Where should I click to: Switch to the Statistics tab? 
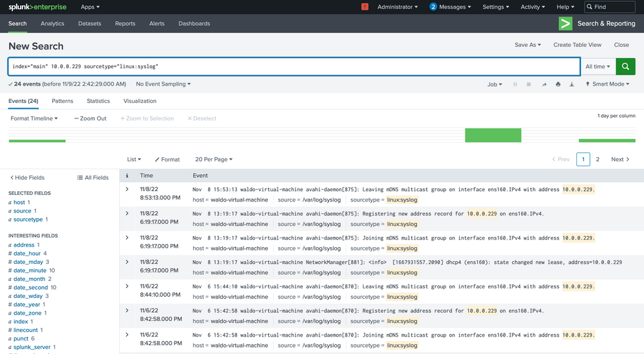98,101
